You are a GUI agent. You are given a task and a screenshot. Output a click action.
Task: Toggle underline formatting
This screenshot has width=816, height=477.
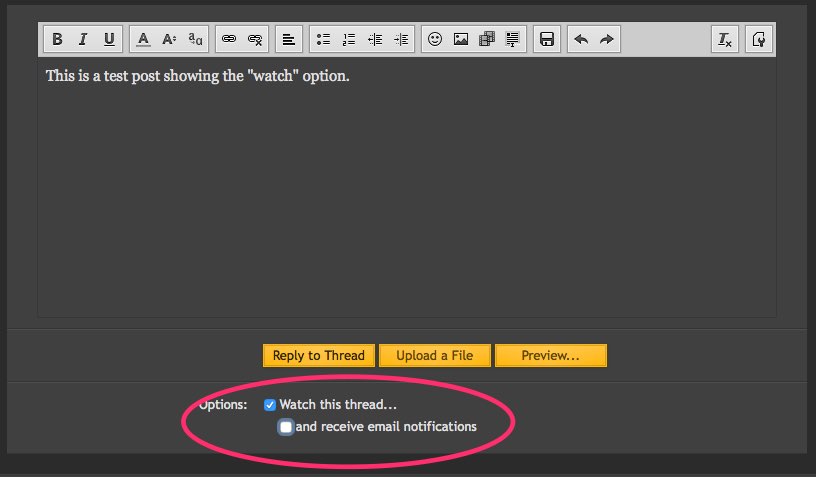click(109, 39)
